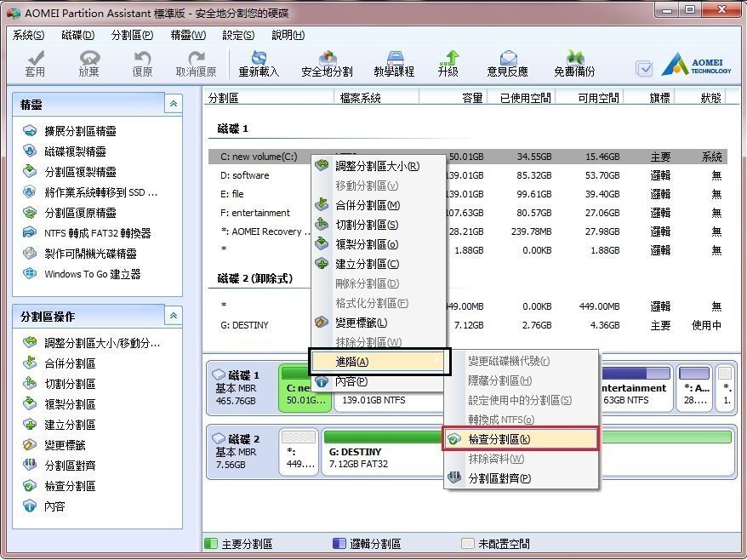Open 內容 in the partition operations panel
This screenshot has width=747, height=560.
click(x=44, y=506)
